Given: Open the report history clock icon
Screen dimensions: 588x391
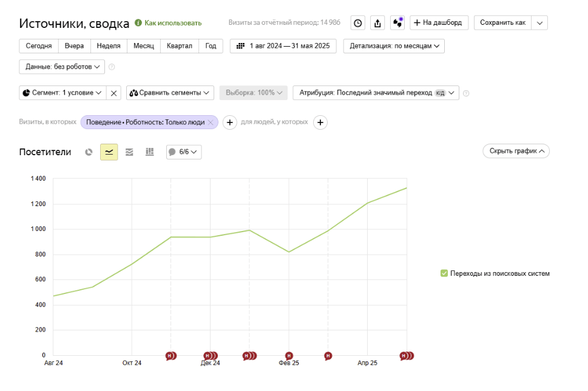Looking at the screenshot, I should click(x=358, y=23).
